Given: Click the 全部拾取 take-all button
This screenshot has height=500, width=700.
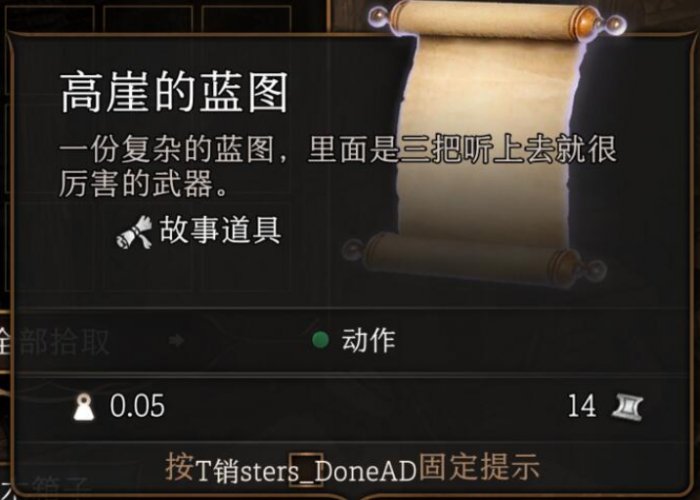Looking at the screenshot, I should (x=54, y=342).
